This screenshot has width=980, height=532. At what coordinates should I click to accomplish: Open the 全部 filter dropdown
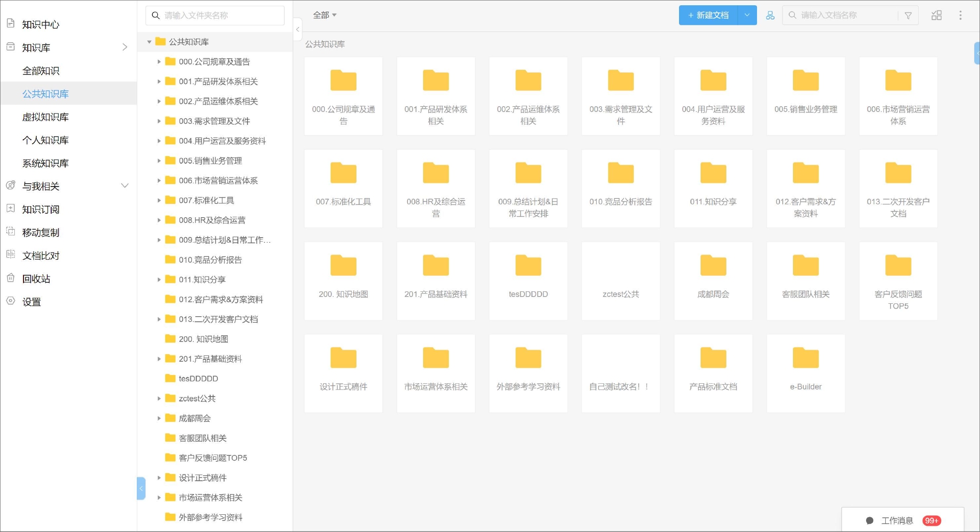coord(323,15)
